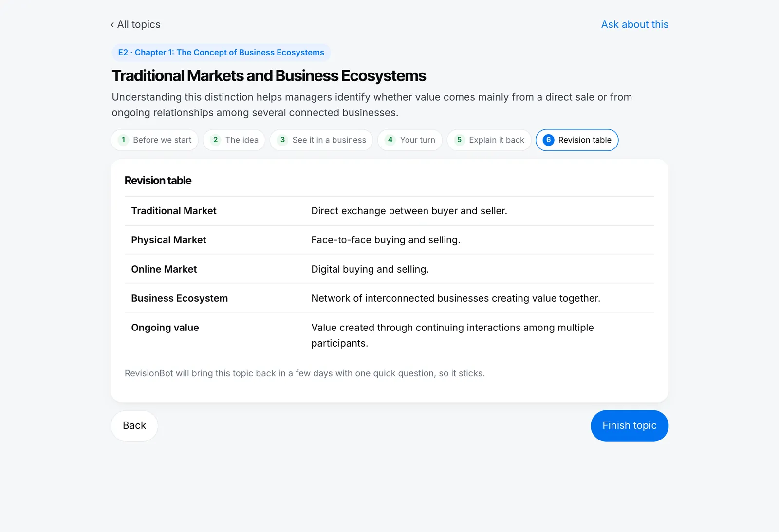Click the blue number 6 badge
The image size is (779, 532).
click(549, 140)
